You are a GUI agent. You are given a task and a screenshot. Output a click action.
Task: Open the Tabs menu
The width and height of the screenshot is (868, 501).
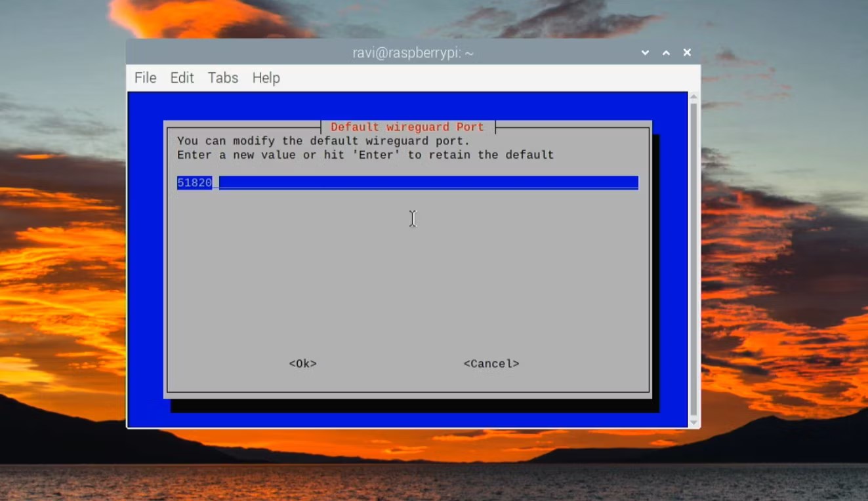point(222,77)
